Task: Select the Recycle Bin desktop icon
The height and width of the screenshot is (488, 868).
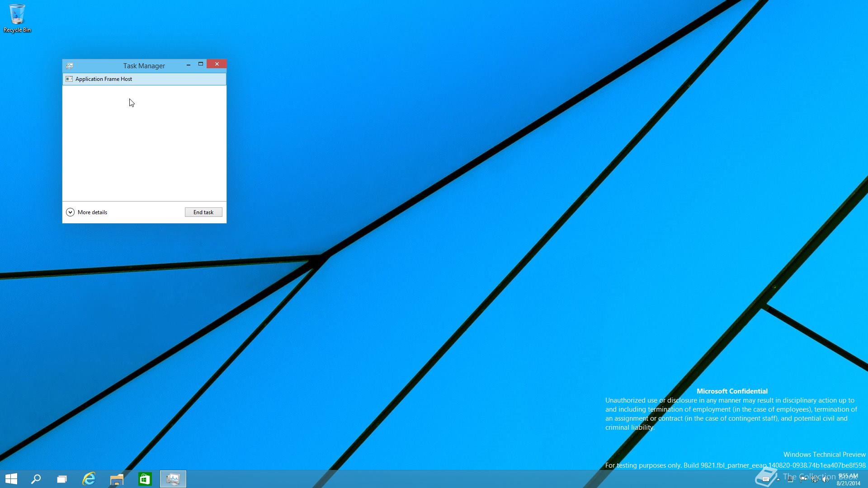Action: (17, 18)
